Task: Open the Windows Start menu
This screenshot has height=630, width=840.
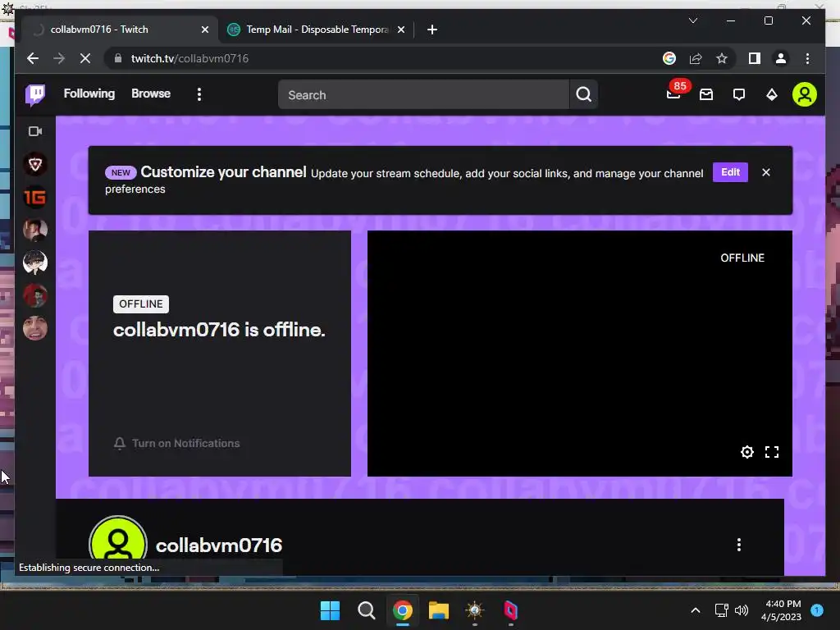Action: point(330,610)
